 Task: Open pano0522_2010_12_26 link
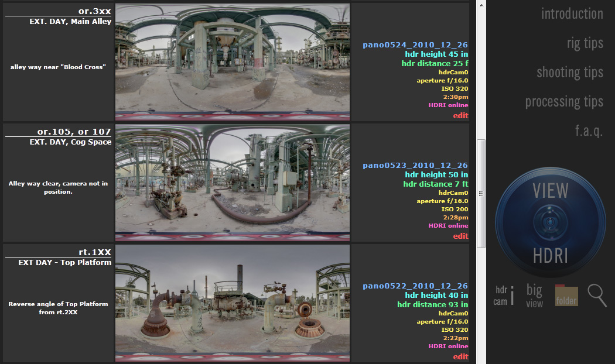[415, 286]
